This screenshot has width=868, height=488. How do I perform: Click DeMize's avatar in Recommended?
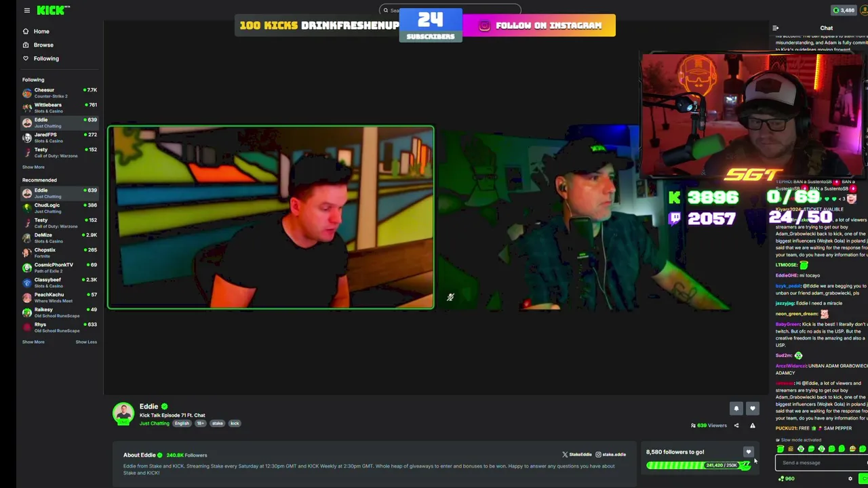pos(26,238)
